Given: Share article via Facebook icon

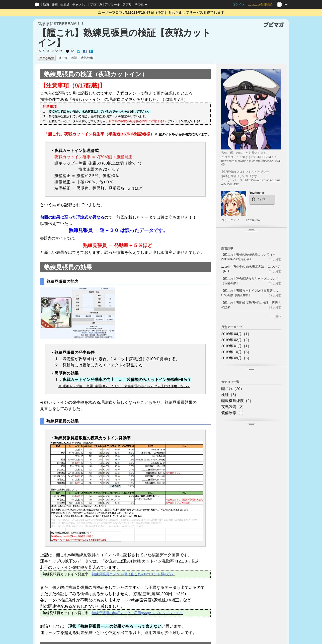Looking at the screenshot, I should [85, 51].
